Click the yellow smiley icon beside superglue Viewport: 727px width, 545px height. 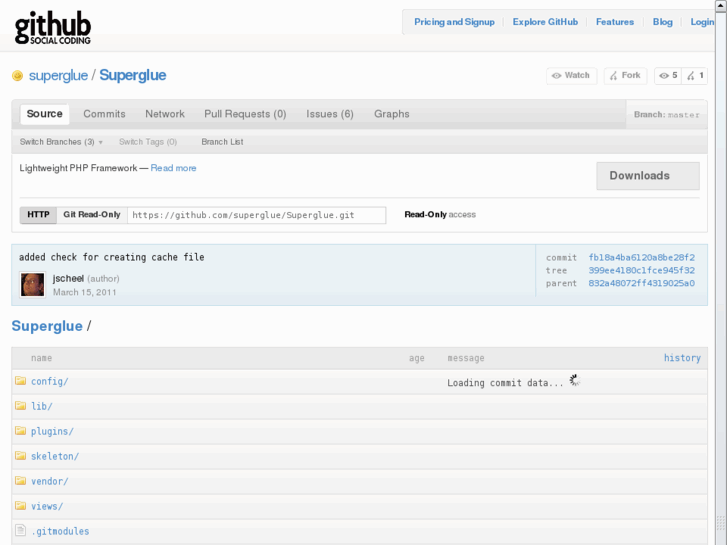point(17,75)
